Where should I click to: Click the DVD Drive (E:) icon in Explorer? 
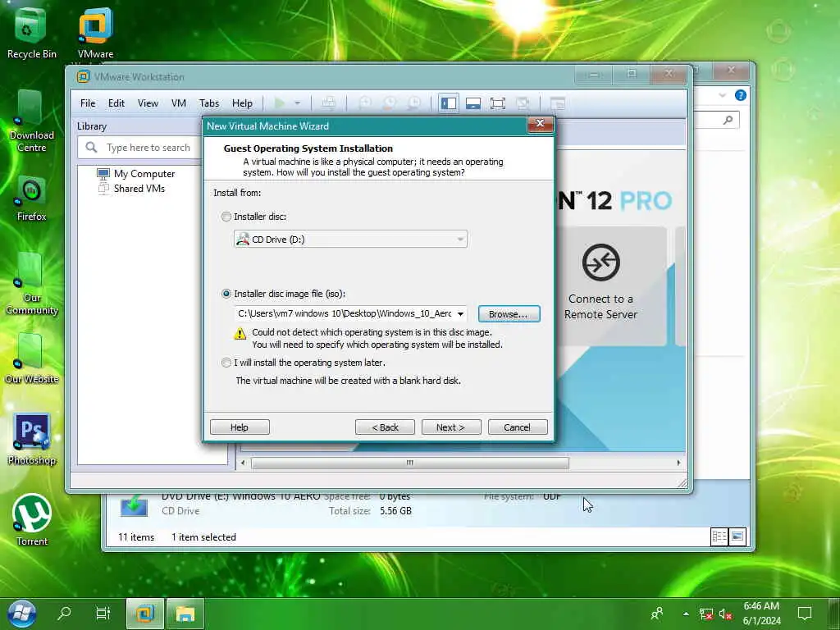(x=134, y=505)
